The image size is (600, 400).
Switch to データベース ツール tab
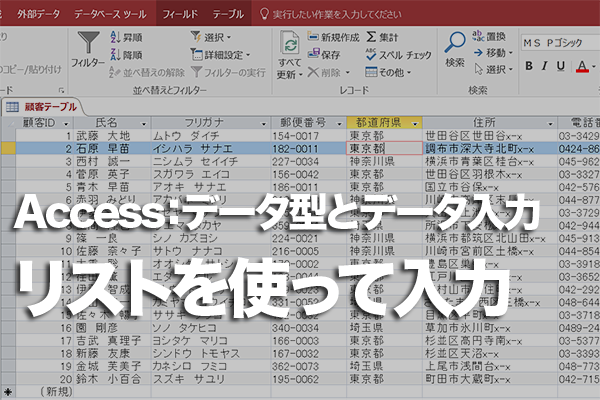point(110,14)
